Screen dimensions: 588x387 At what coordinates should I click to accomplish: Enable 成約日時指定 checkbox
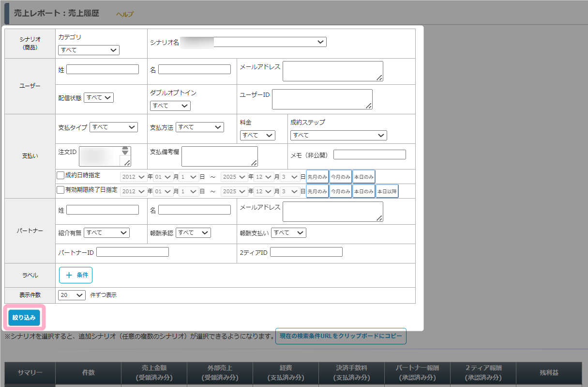[x=60, y=175]
